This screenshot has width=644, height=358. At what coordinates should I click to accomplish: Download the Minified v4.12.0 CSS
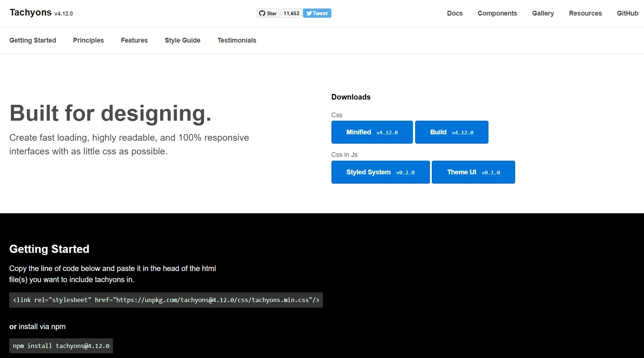[372, 132]
